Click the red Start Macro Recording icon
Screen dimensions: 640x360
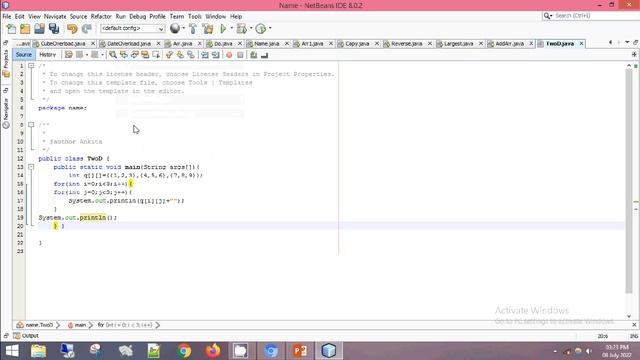click(x=229, y=55)
